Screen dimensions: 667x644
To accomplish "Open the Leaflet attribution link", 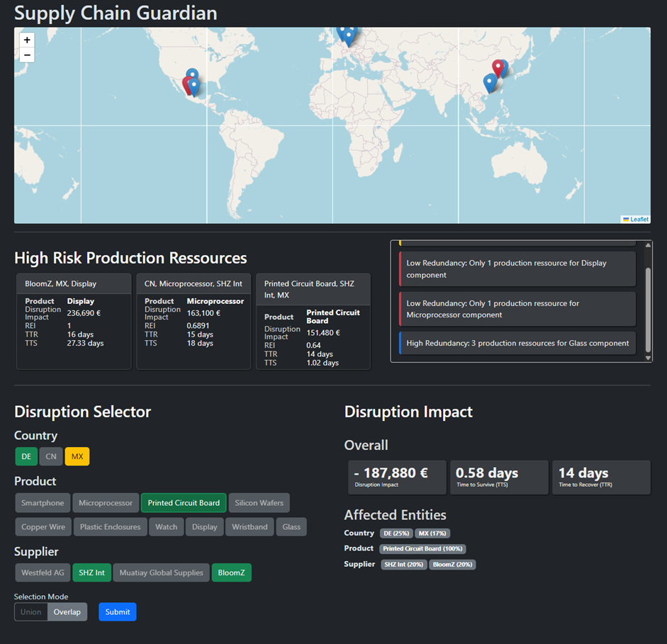I will point(639,219).
